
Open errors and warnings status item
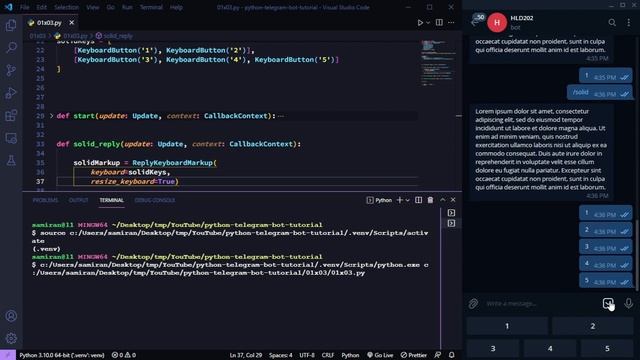pos(124,355)
